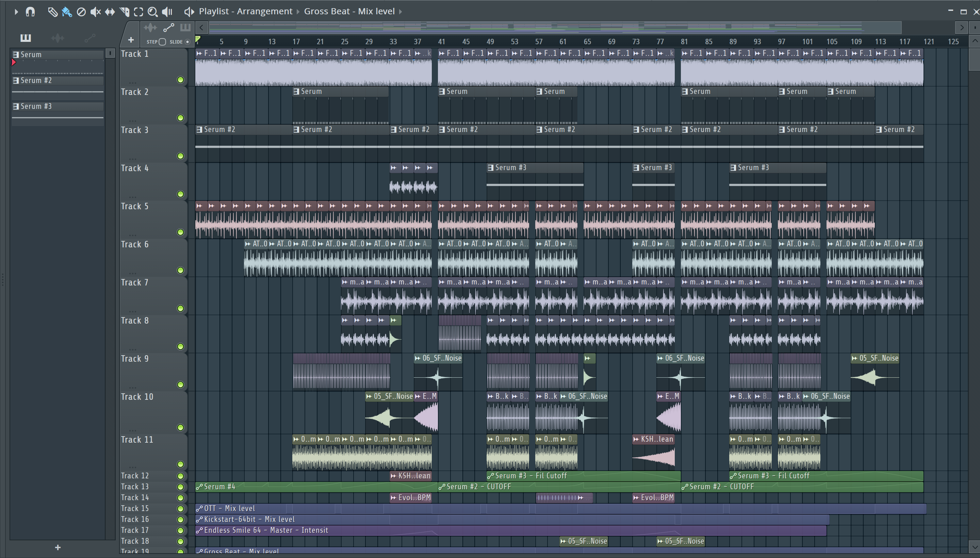This screenshot has height=558, width=980.
Task: Select the Mute tool
Action: click(95, 12)
